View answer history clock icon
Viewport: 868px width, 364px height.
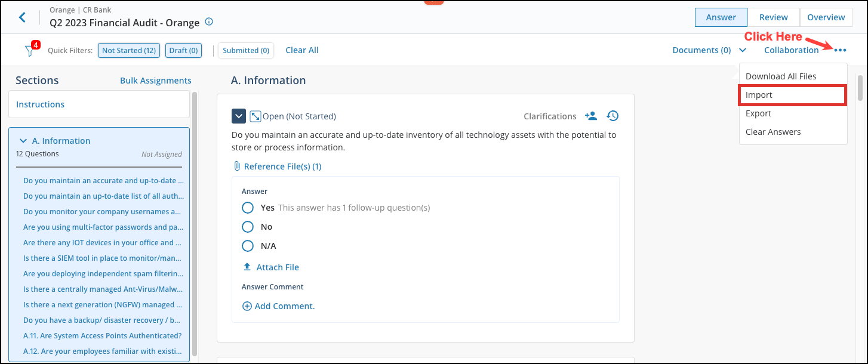pyautogui.click(x=612, y=116)
